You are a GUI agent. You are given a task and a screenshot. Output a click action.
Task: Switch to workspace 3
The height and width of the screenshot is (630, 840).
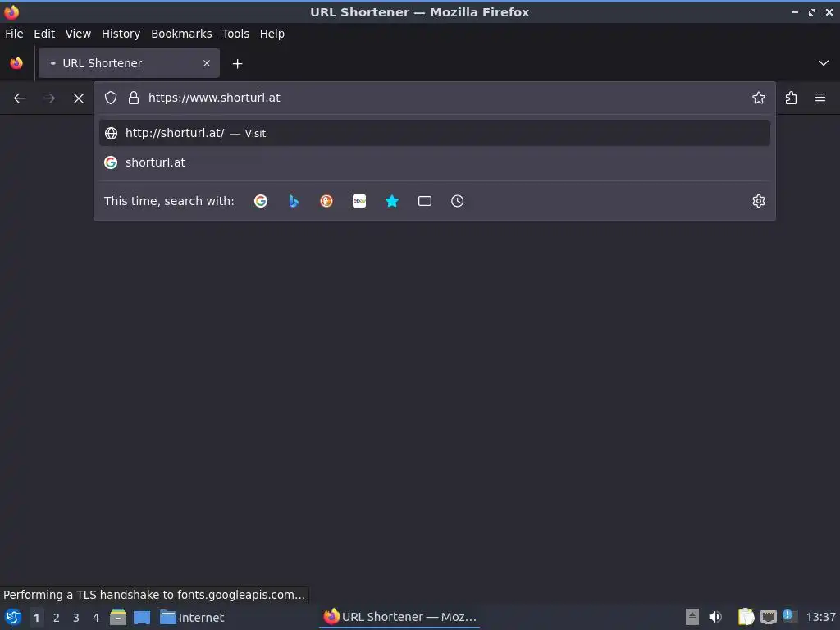click(76, 618)
